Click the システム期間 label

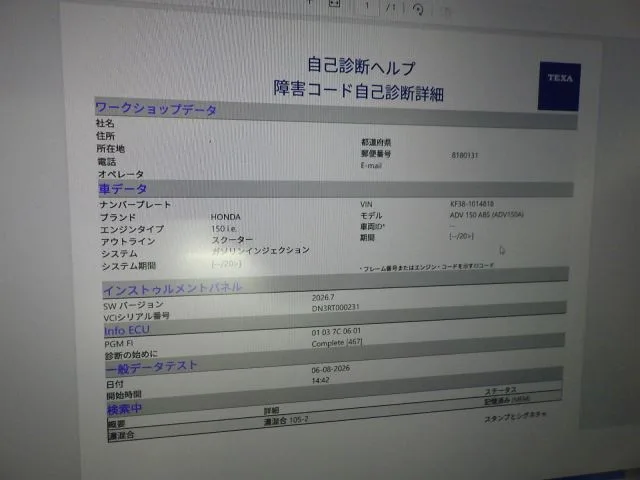[x=129, y=266]
